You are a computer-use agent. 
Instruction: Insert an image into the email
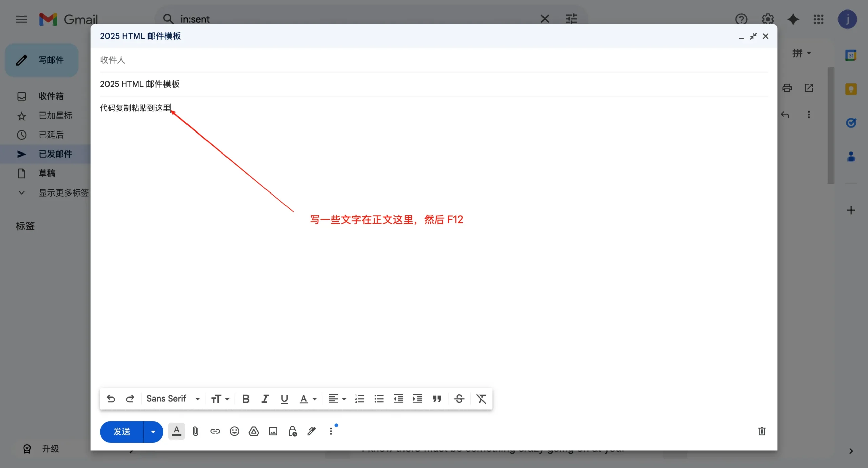pos(273,431)
